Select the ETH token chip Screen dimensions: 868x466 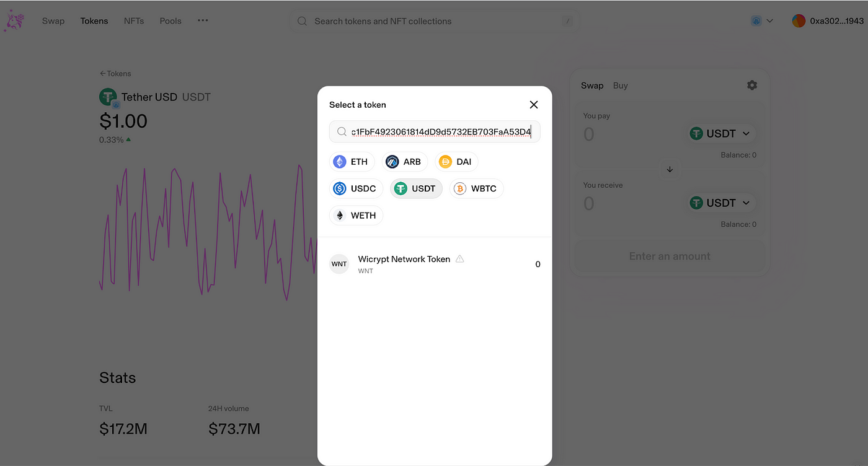(x=352, y=162)
